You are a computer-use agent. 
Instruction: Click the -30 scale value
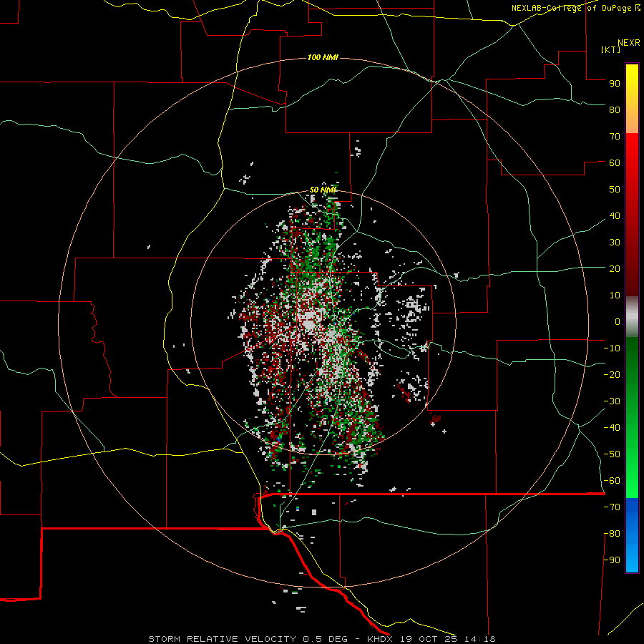point(612,401)
